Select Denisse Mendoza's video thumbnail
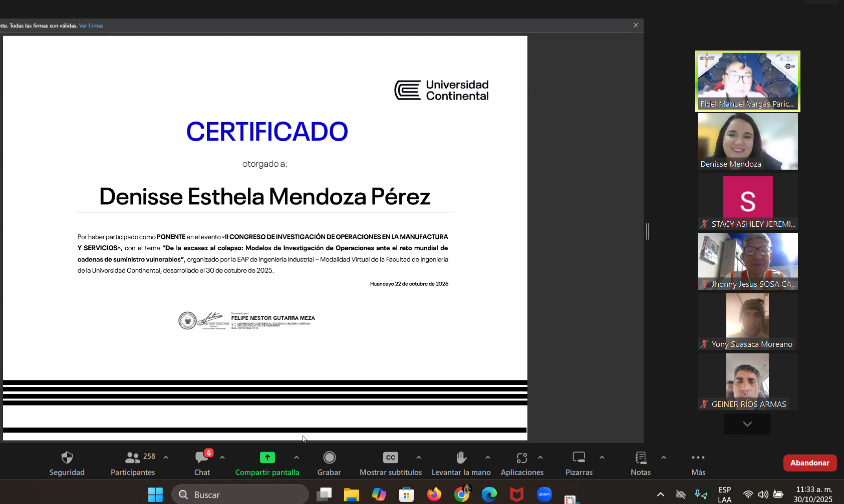Screen dimensions: 844x504 coord(747,141)
